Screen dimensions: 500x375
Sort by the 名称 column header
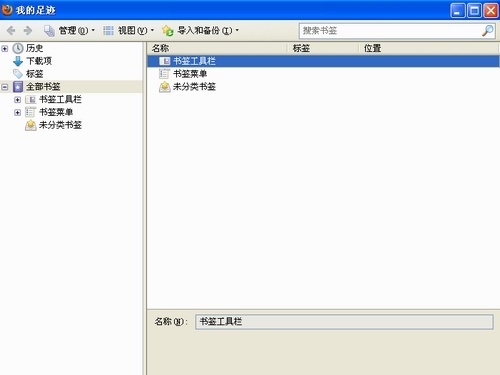[217, 48]
